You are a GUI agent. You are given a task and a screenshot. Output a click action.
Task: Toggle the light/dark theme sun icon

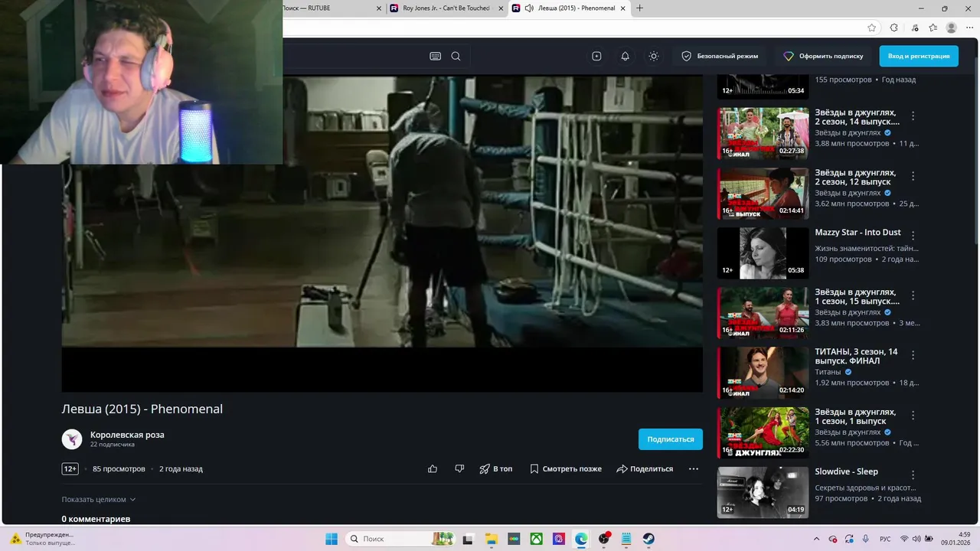click(653, 56)
